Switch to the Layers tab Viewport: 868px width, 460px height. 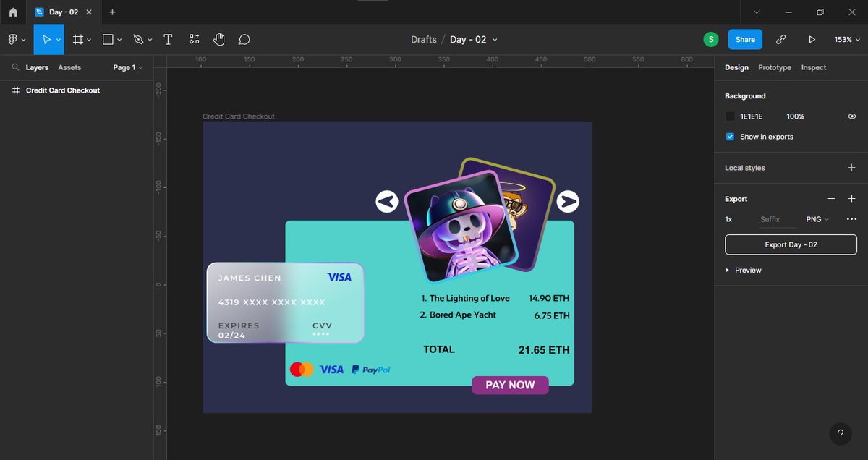pos(37,67)
